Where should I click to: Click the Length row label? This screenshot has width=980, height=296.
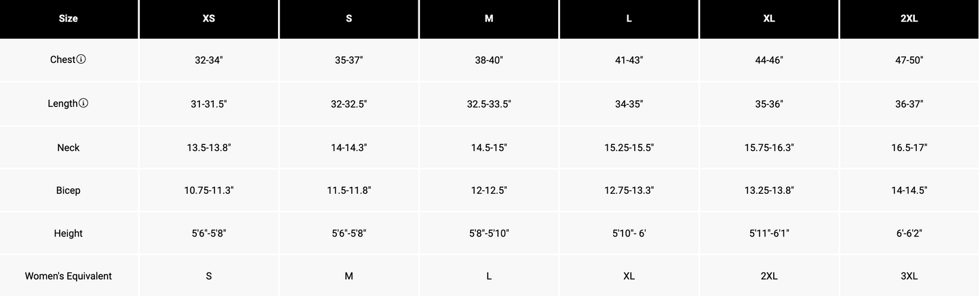click(62, 104)
